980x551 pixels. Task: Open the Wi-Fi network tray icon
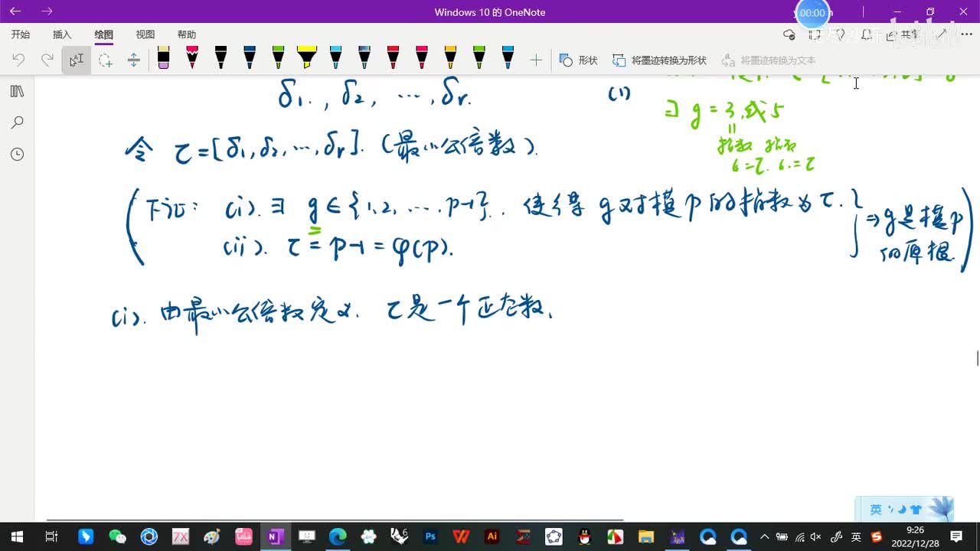click(799, 536)
